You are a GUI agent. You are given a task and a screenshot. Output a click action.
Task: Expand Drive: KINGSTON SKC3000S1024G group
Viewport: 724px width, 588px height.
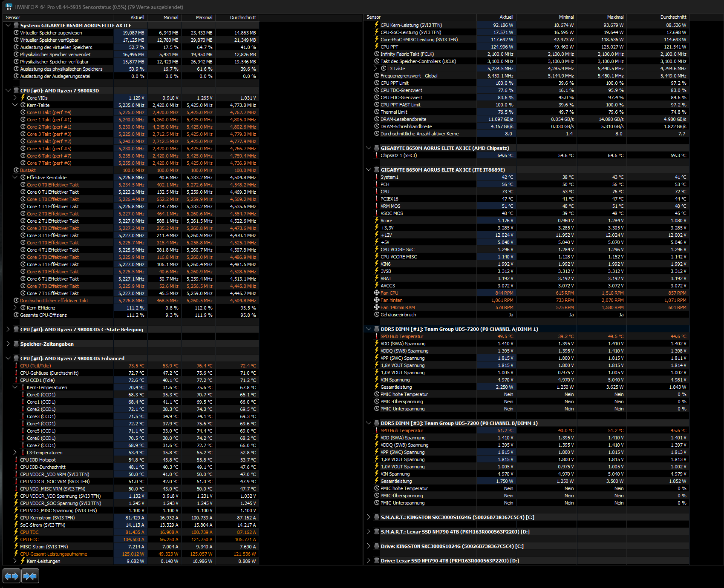(369, 546)
